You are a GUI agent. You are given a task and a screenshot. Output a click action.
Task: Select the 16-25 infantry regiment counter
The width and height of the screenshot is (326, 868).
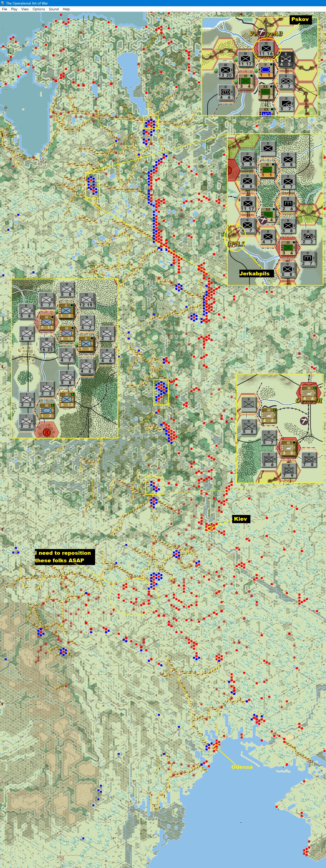47,344
